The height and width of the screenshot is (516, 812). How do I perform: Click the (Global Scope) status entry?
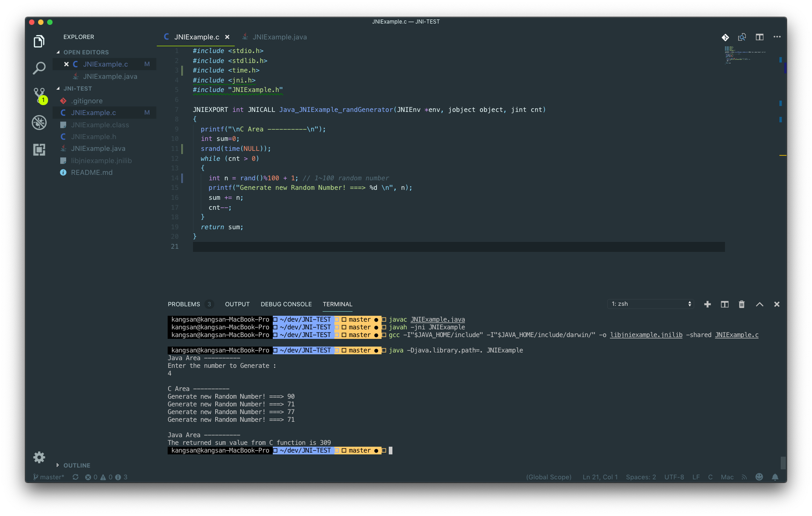549,477
